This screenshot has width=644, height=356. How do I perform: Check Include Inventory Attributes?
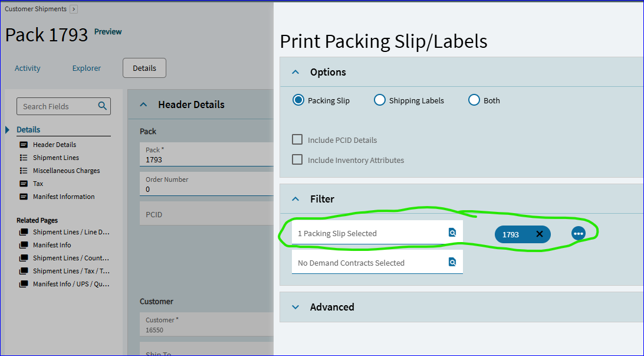[x=297, y=160]
